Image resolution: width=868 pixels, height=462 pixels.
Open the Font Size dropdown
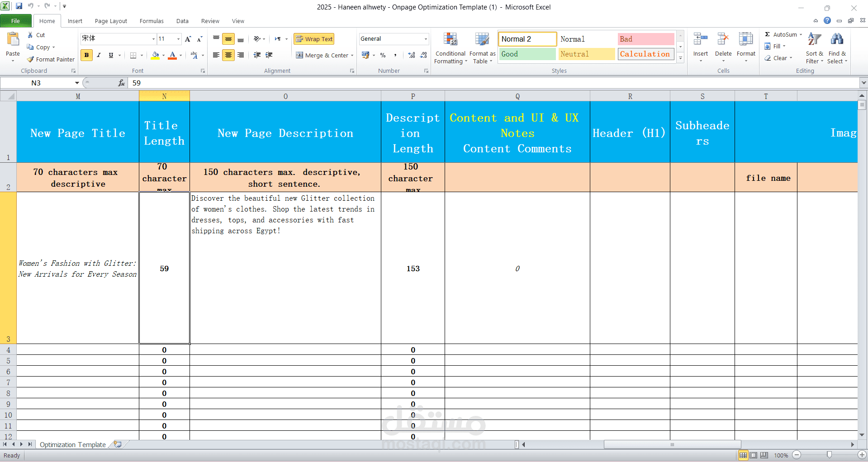(178, 39)
